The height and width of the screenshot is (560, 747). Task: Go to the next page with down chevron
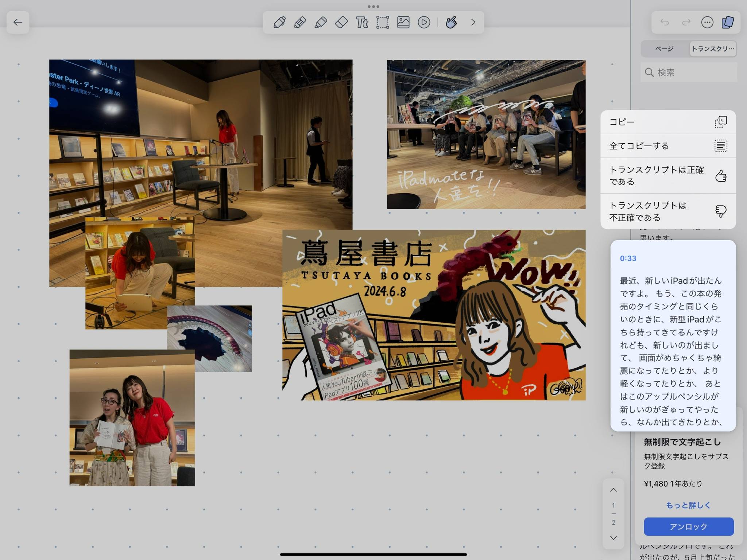coord(614,538)
